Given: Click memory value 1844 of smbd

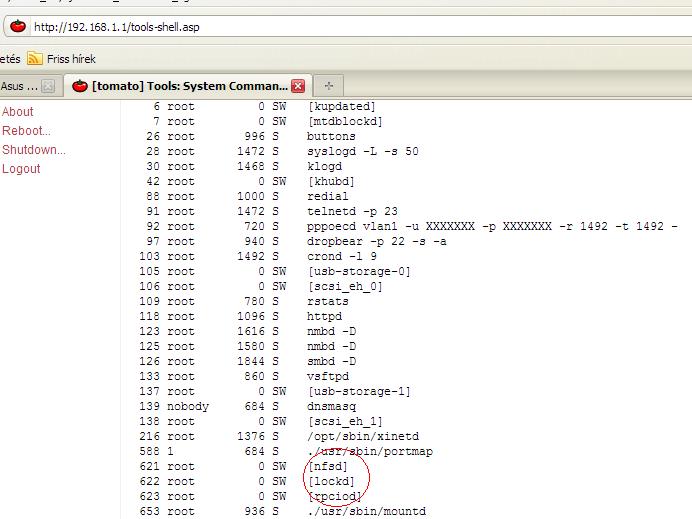Looking at the screenshot, I should pyautogui.click(x=251, y=361).
